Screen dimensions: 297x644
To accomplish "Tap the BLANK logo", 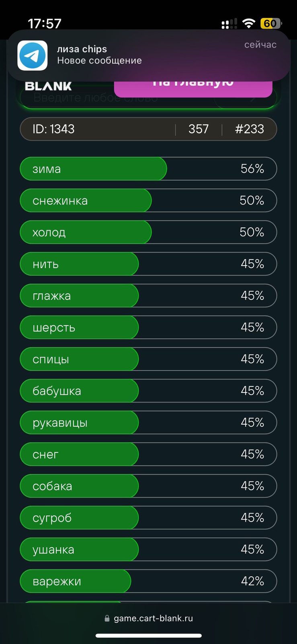I will tap(48, 86).
